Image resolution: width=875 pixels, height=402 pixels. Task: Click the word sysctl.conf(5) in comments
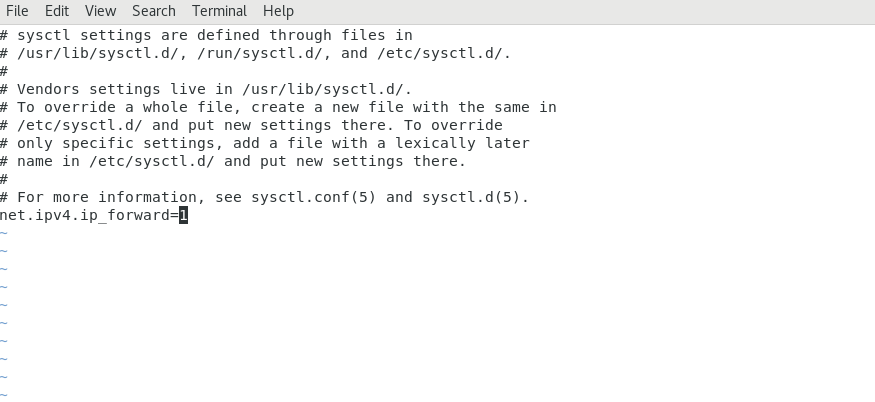tap(314, 197)
